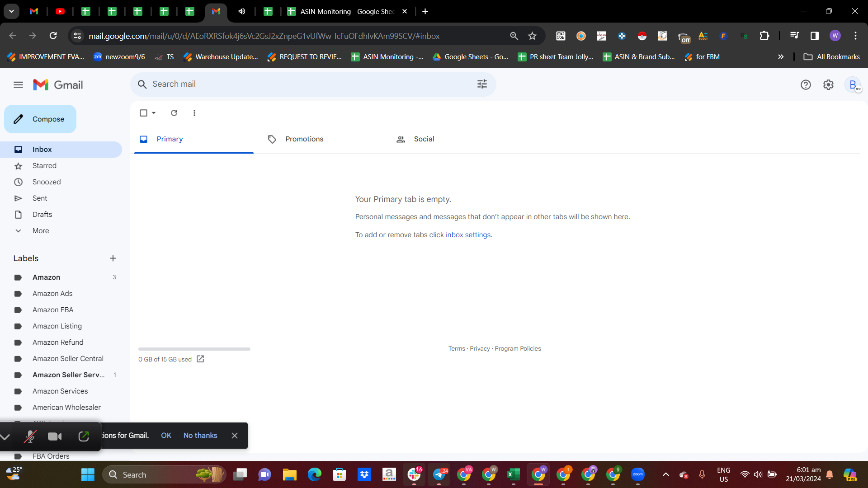The width and height of the screenshot is (868, 488).
Task: Click share screen icon in overlay
Action: click(84, 436)
